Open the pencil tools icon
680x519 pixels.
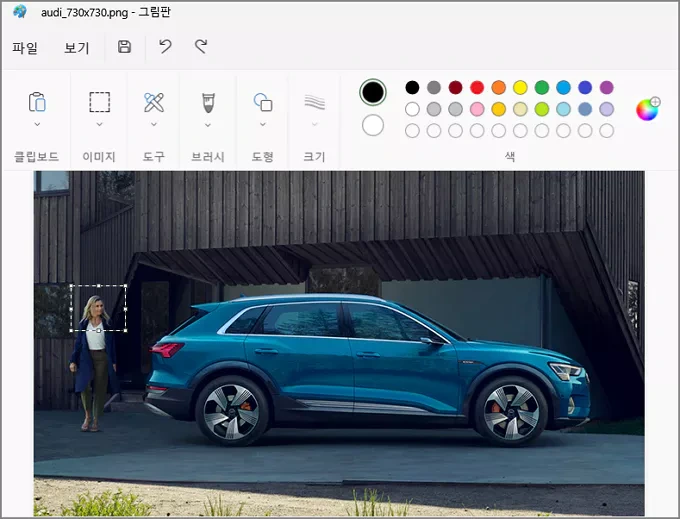pyautogui.click(x=154, y=102)
